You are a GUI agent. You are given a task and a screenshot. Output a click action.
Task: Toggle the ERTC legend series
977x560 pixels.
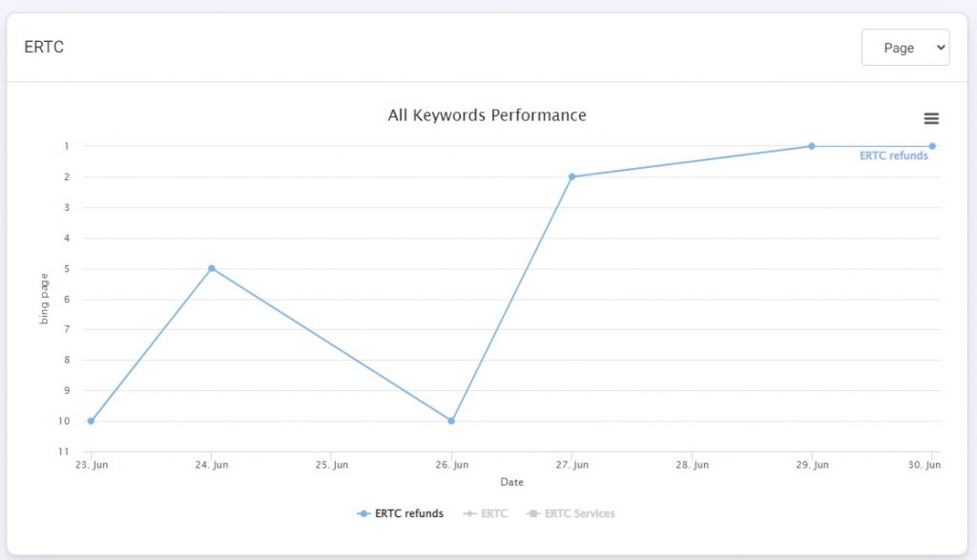494,513
